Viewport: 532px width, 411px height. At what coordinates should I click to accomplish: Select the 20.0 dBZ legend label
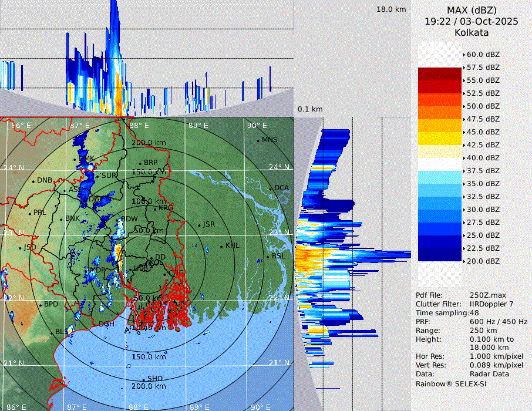coord(483,261)
